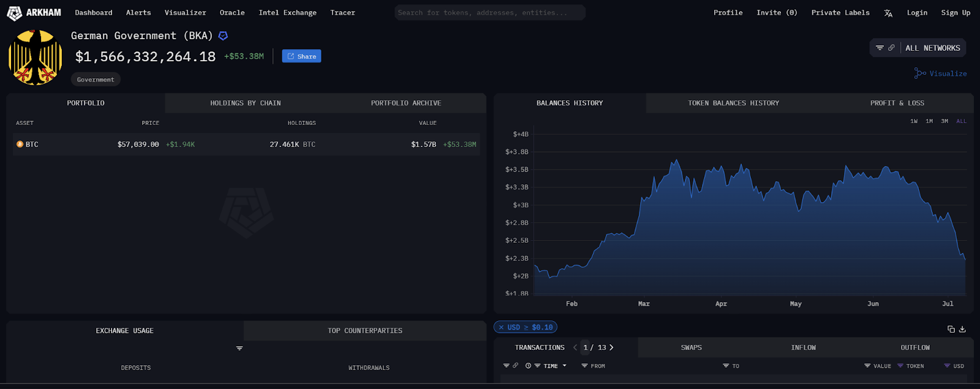
Task: Open Balances History tab
Action: (570, 103)
